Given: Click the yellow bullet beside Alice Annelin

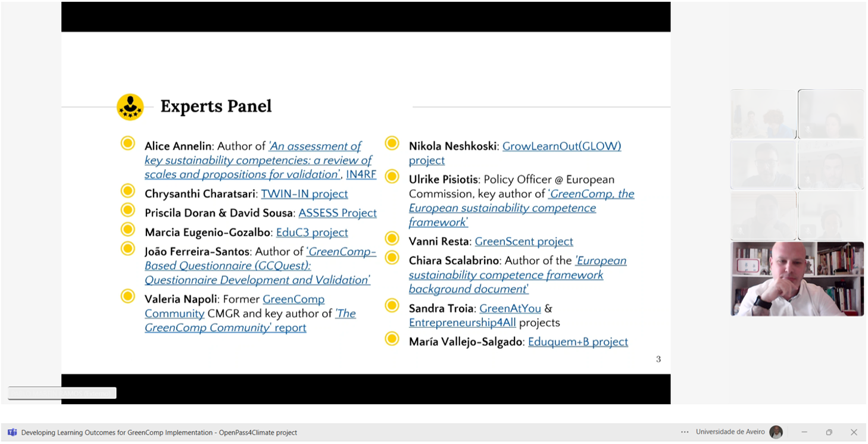Looking at the screenshot, I should (x=128, y=143).
